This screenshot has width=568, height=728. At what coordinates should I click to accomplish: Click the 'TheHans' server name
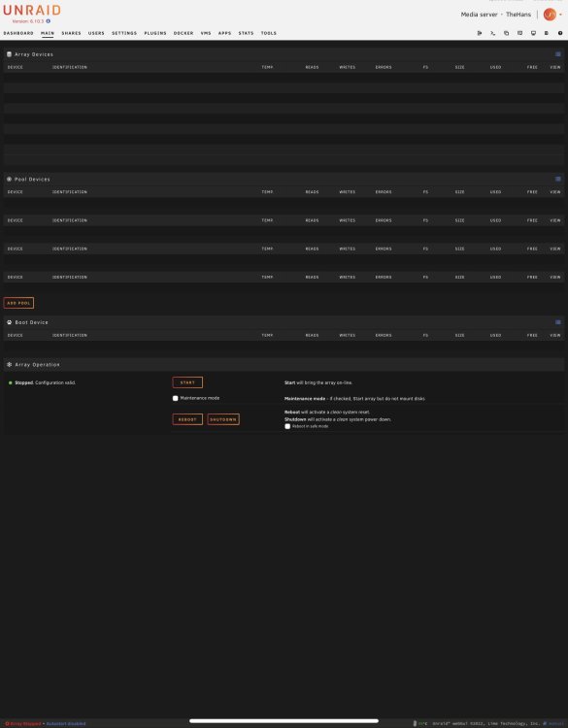click(518, 15)
